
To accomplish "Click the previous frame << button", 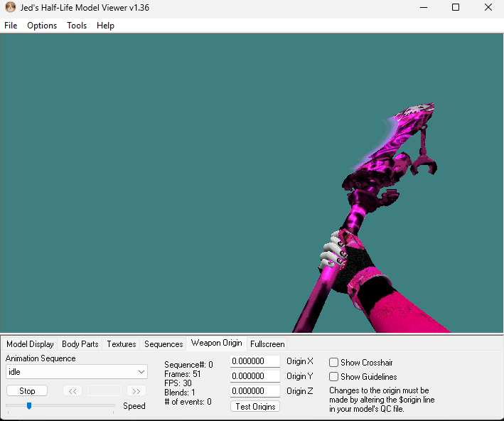I will tap(73, 391).
